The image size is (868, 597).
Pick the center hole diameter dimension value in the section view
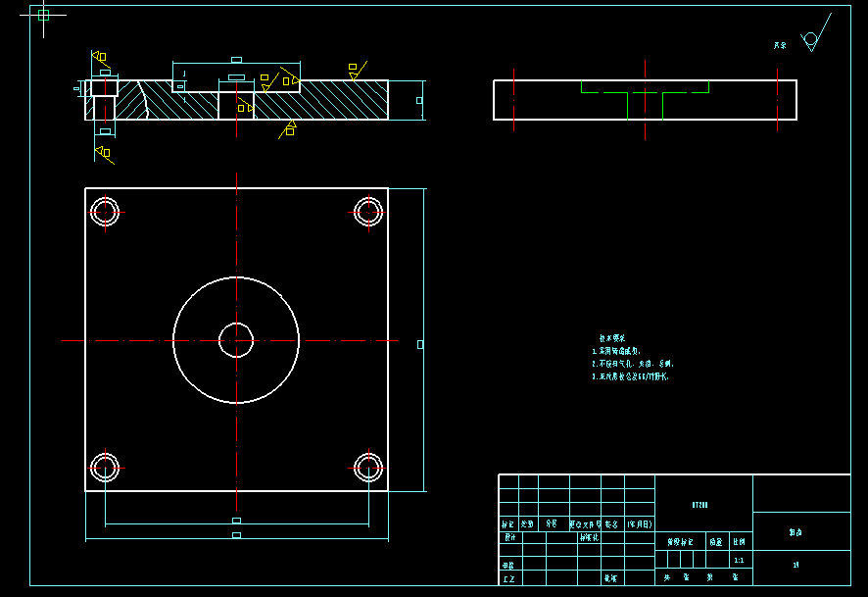pos(236,77)
